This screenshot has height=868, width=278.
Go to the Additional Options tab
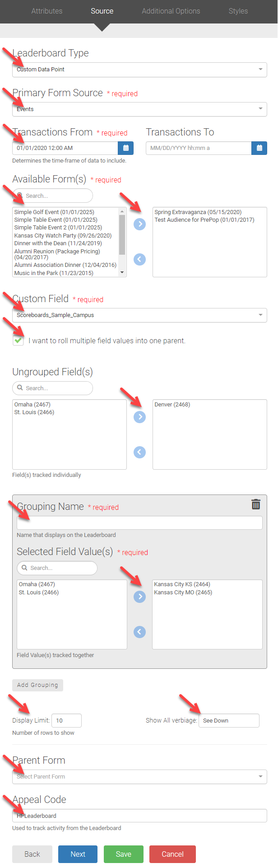[x=171, y=11]
